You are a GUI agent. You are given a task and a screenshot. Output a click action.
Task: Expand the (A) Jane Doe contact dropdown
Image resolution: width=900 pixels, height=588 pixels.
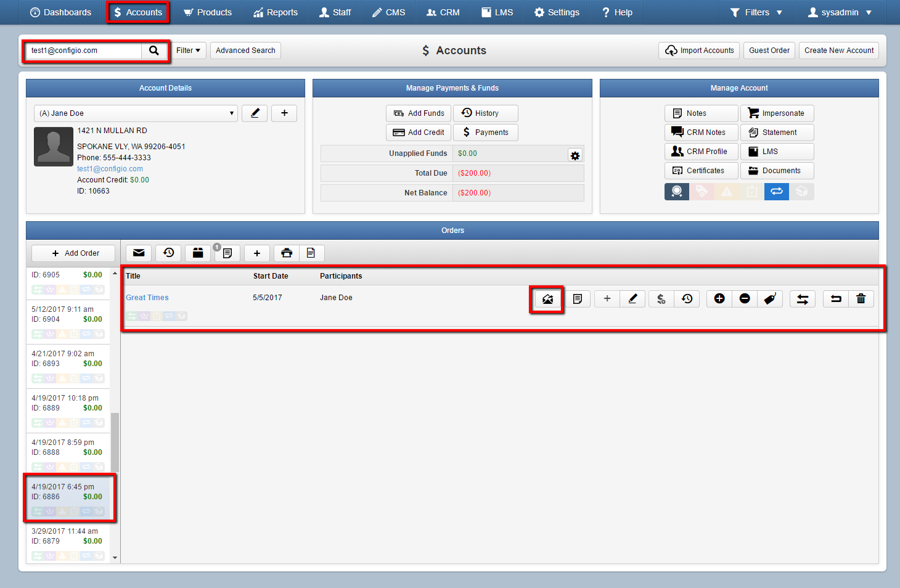pos(136,113)
